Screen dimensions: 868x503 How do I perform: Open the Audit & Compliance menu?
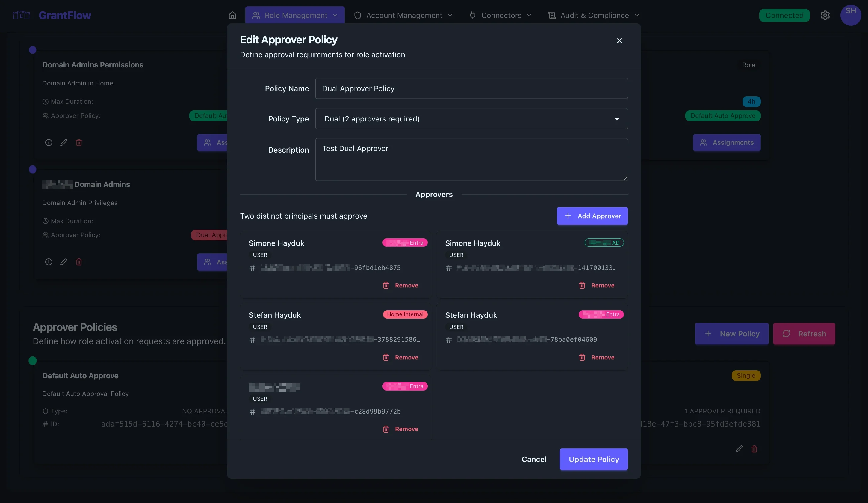(x=593, y=15)
